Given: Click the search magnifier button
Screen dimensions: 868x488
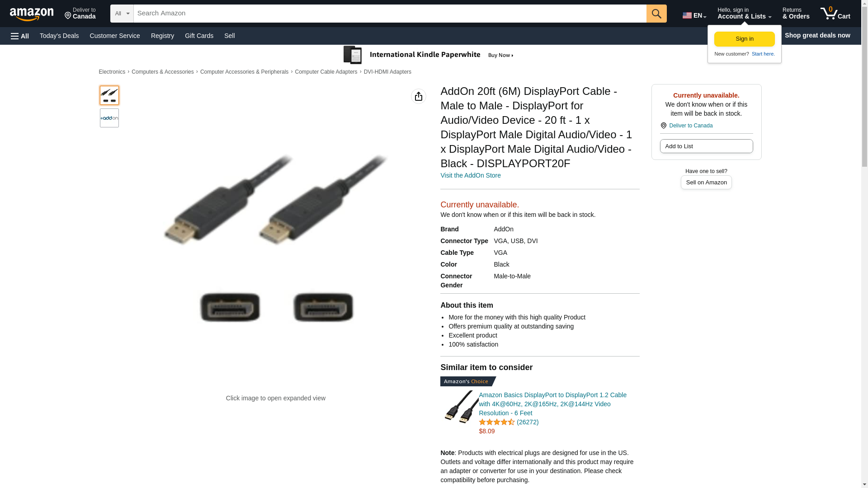Looking at the screenshot, I should (x=656, y=14).
